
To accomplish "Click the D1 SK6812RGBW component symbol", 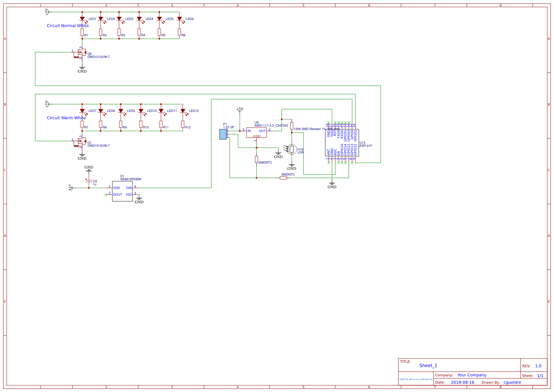I will (x=122, y=191).
